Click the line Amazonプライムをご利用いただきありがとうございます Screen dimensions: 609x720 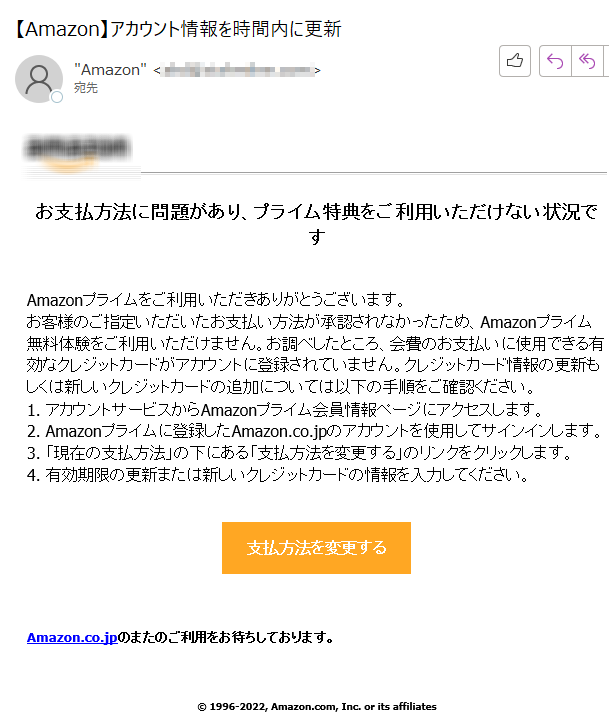216,300
